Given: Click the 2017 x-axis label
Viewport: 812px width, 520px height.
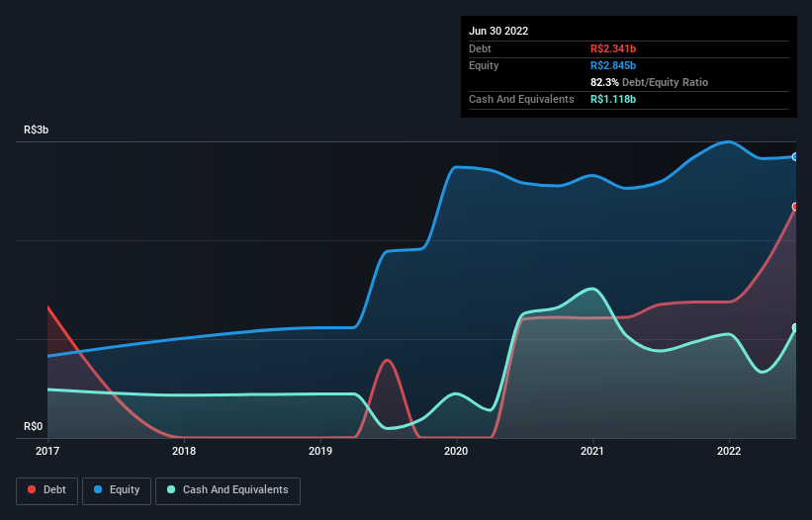Looking at the screenshot, I should pos(47,451).
